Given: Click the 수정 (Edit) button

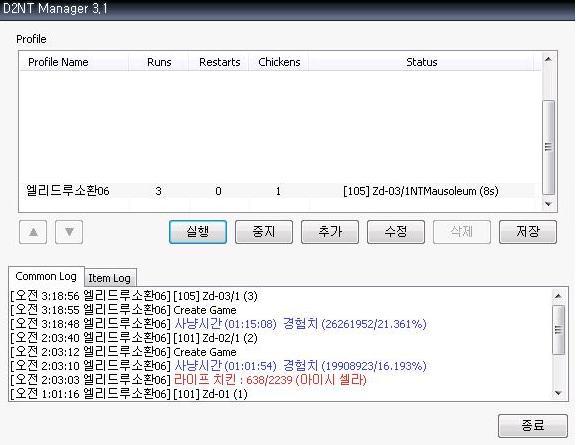Looking at the screenshot, I should (396, 232).
